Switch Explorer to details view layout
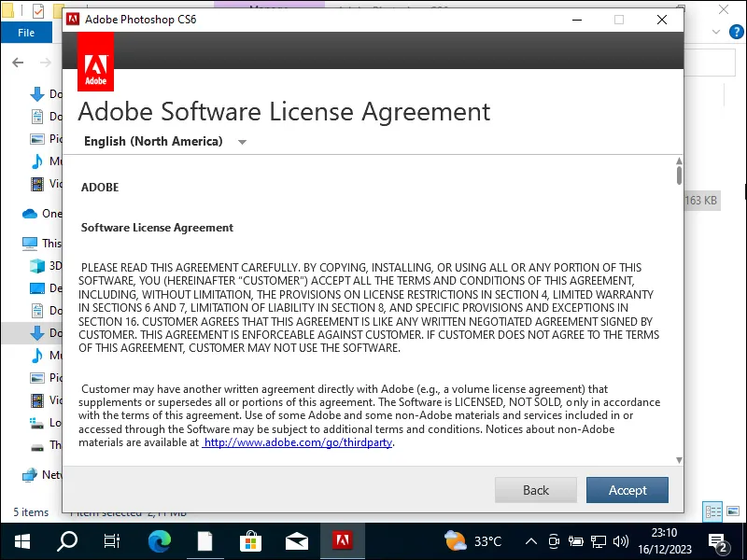The height and width of the screenshot is (560, 747). (712, 511)
